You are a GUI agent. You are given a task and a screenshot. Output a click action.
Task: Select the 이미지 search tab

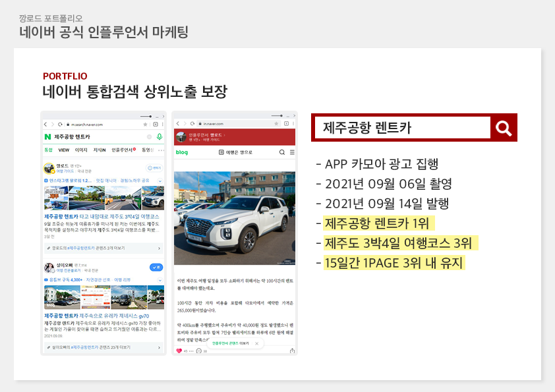81,150
